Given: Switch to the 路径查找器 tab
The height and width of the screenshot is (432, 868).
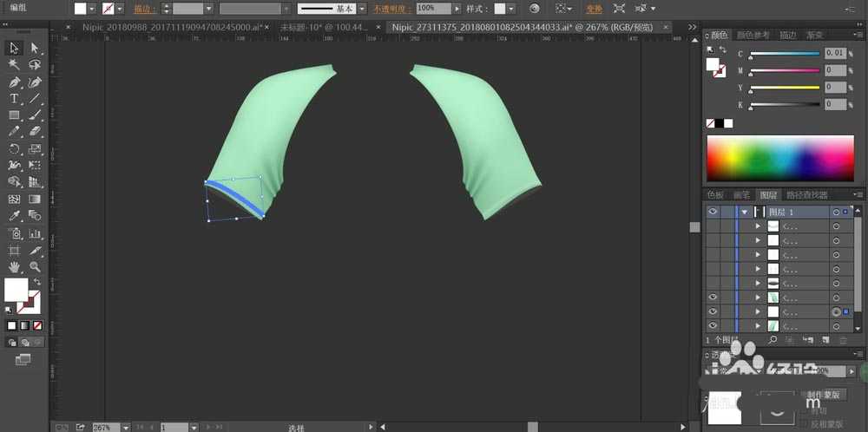Looking at the screenshot, I should pyautogui.click(x=806, y=195).
